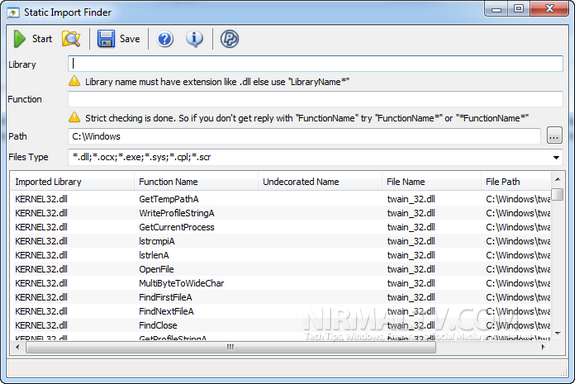Select the GetTempPathA row

click(281, 199)
